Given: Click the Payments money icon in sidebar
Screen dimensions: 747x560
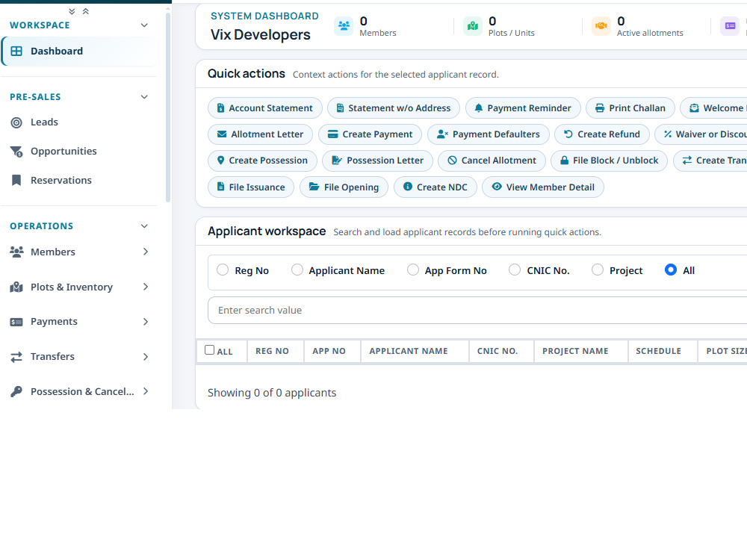Looking at the screenshot, I should coord(16,323).
